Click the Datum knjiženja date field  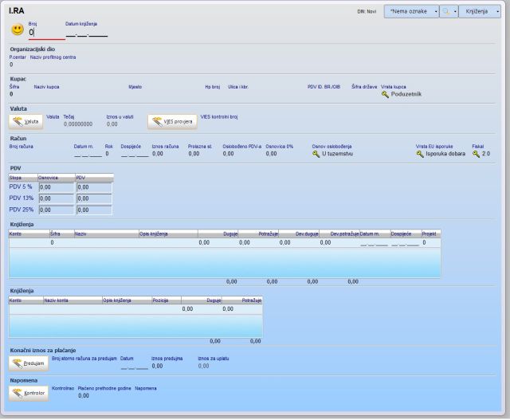[x=86, y=33]
